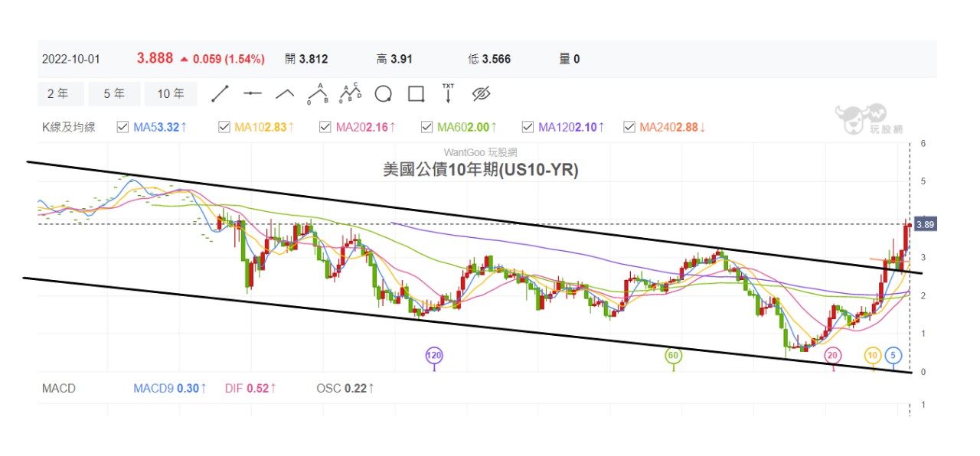Disable the MA60 moving average line
Image resolution: width=980 pixels, height=456 pixels.
[426, 127]
